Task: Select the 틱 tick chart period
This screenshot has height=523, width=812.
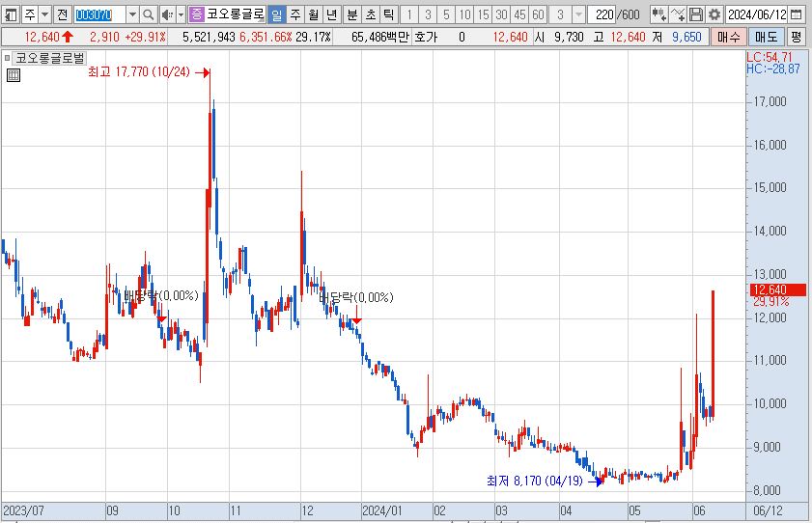Action: pos(389,14)
